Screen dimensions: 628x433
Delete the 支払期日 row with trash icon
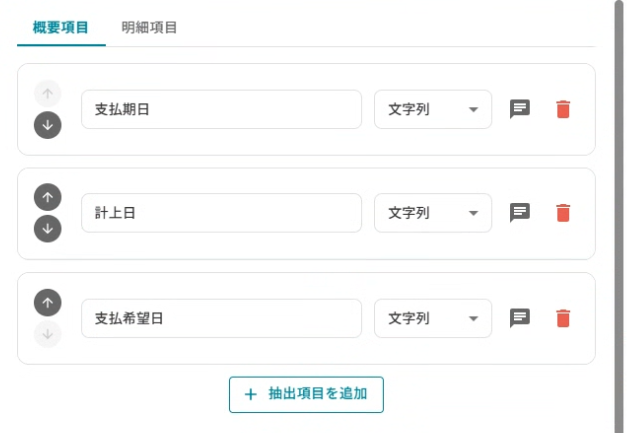tap(563, 109)
